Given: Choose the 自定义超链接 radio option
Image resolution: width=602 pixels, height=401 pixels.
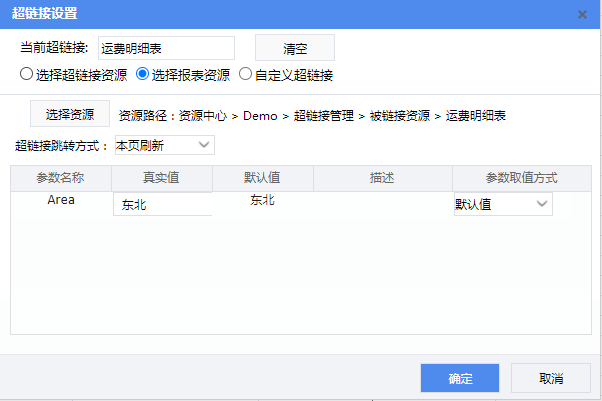Looking at the screenshot, I should tap(245, 74).
